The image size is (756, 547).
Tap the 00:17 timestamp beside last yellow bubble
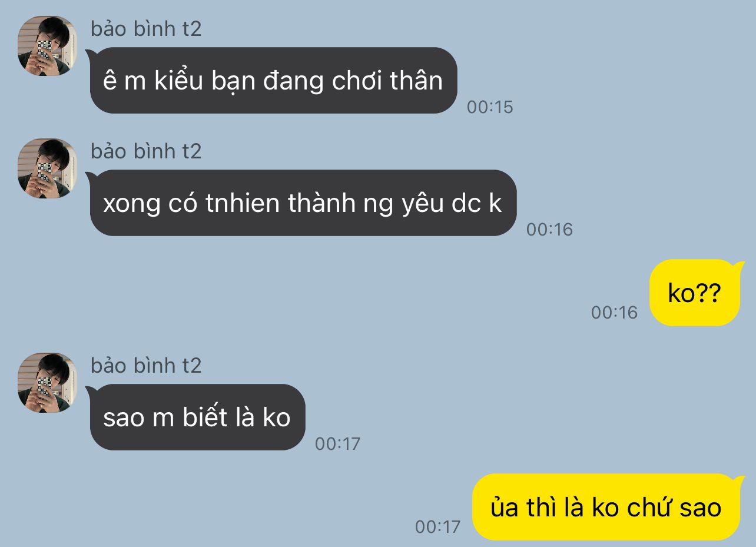(x=437, y=527)
